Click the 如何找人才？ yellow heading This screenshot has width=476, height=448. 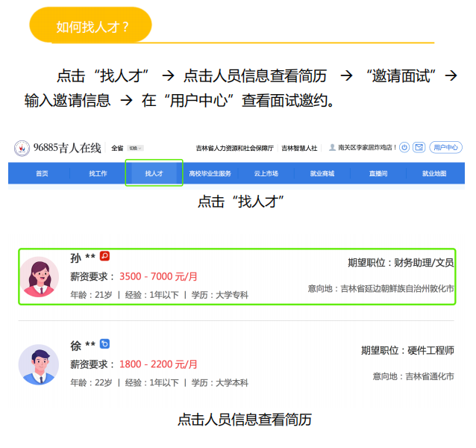[90, 25]
